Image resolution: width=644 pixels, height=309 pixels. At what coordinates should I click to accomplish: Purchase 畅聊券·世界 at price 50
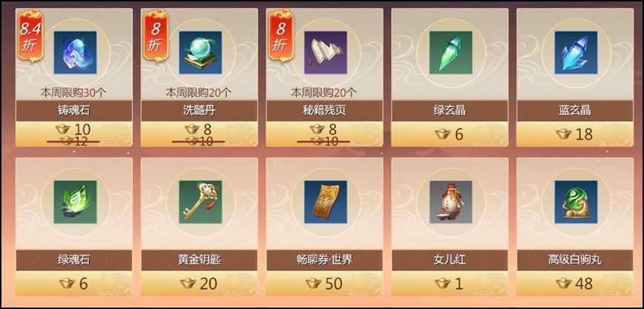(324, 283)
